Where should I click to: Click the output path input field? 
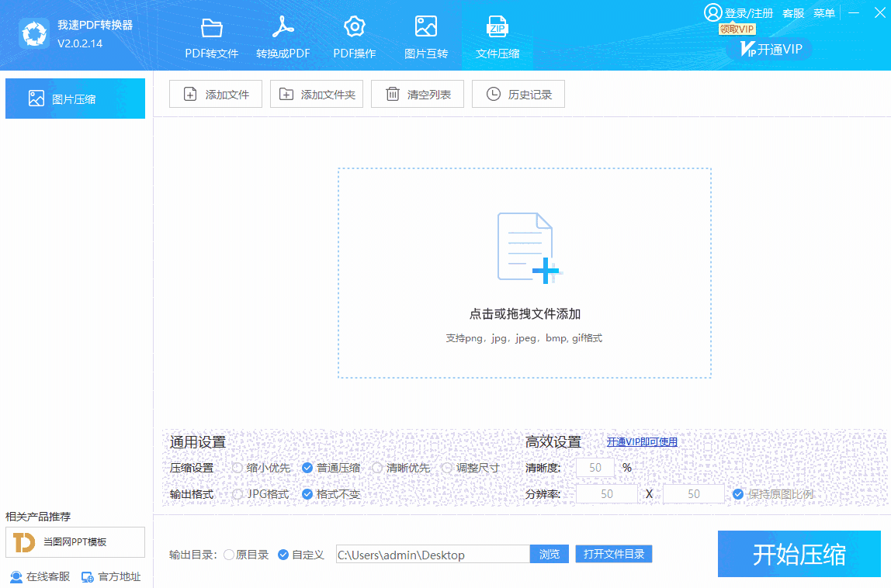pyautogui.click(x=432, y=555)
